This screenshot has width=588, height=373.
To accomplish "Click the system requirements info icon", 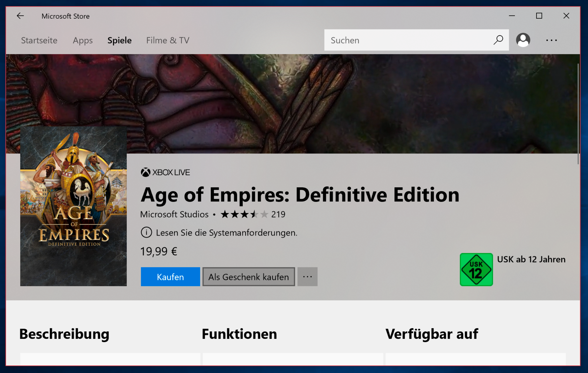I will pyautogui.click(x=146, y=233).
